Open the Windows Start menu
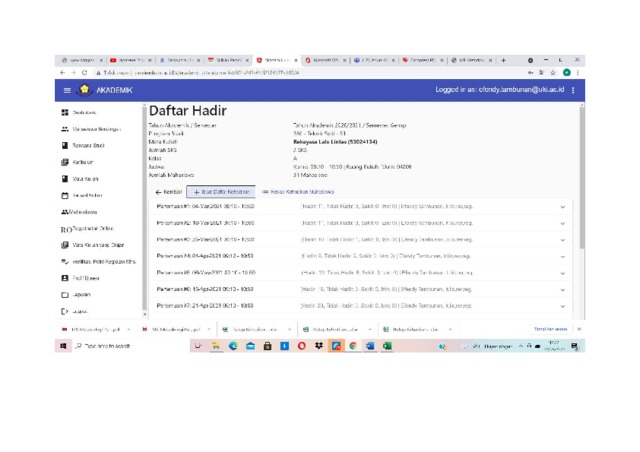This screenshot has width=640, height=452. [63, 346]
